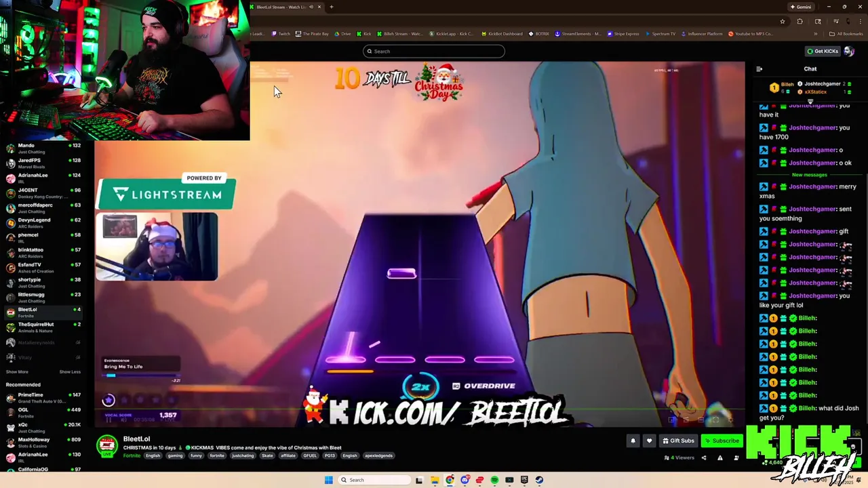
Task: Click the share icon below Subscribe
Action: [703, 457]
